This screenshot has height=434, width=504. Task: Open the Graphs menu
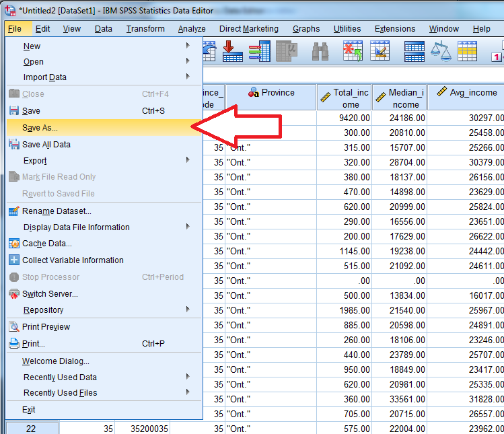[306, 29]
